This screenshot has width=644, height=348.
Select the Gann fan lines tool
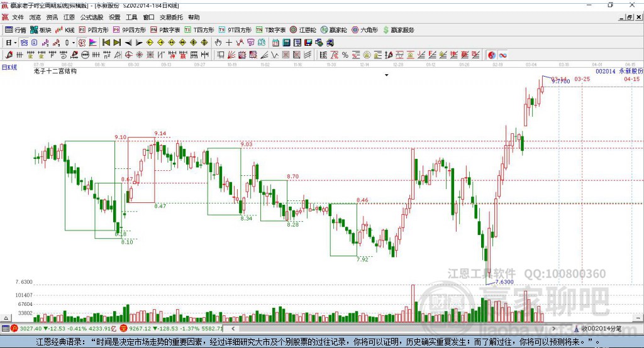click(231, 55)
